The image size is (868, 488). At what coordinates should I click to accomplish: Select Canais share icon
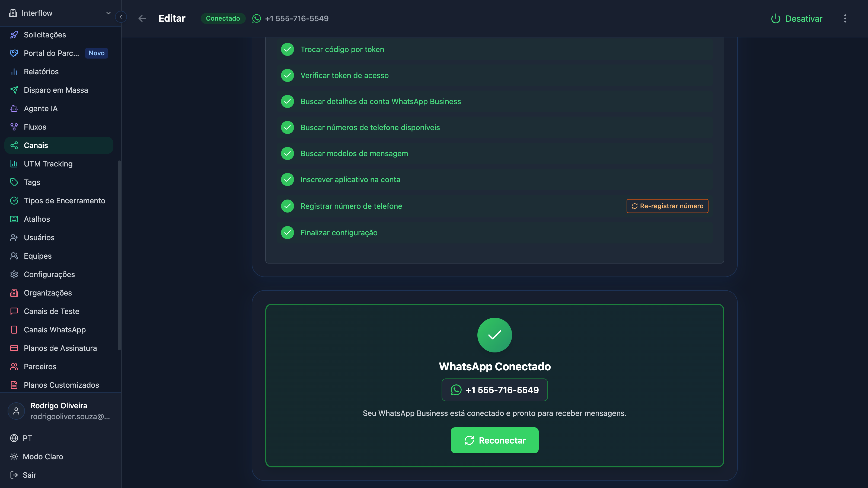point(14,146)
